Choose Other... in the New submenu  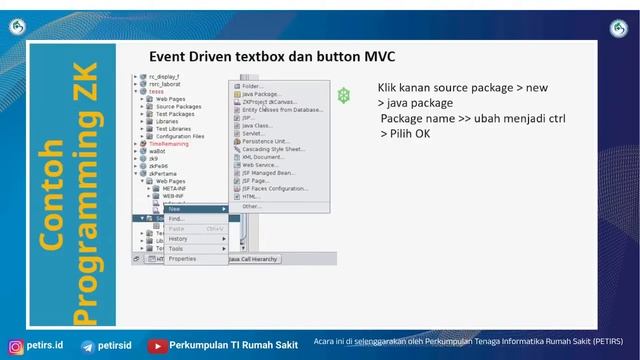[x=279, y=206]
